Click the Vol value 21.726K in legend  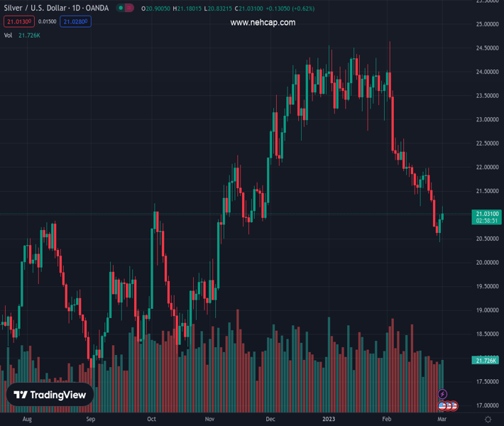[30, 35]
